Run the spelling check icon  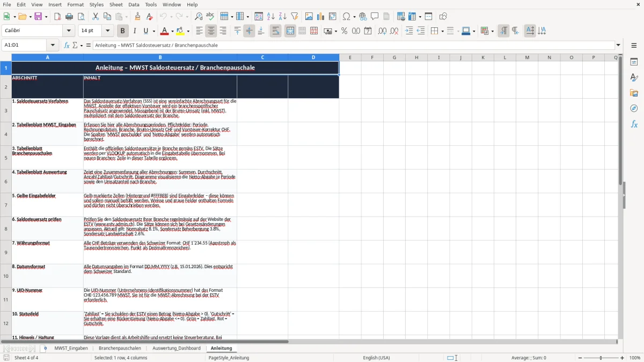click(210, 17)
